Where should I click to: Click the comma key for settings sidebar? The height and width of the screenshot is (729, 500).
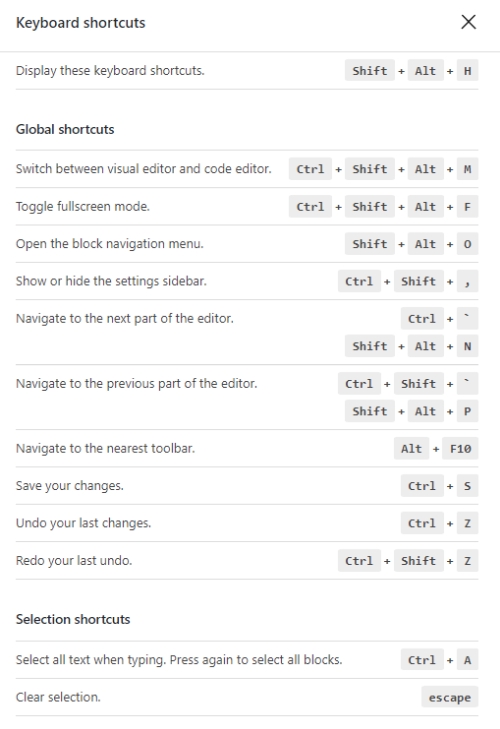click(x=467, y=281)
